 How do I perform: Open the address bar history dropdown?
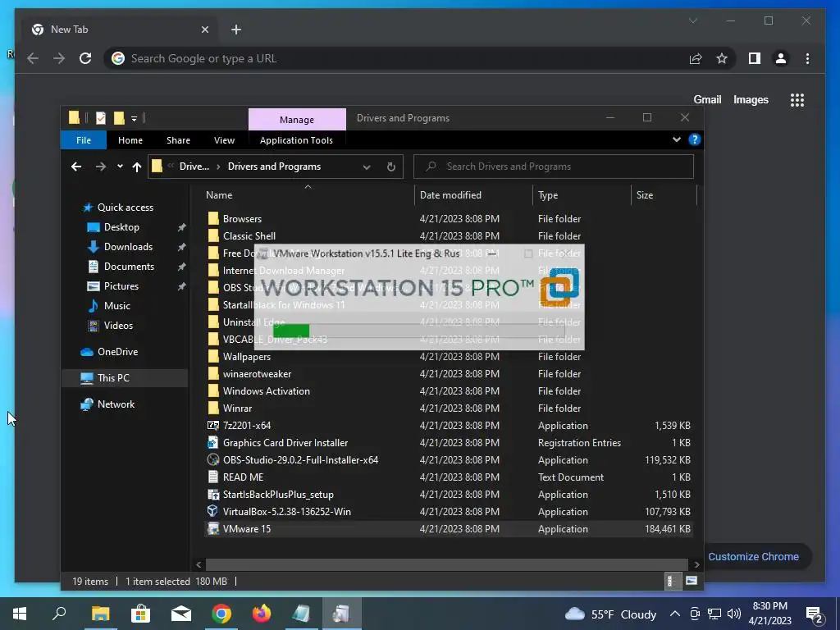(367, 167)
